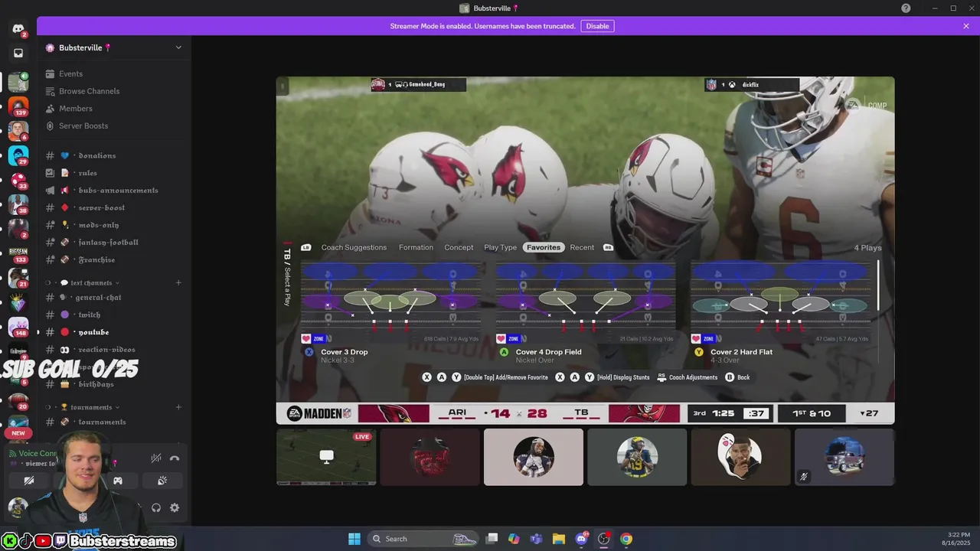This screenshot has width=980, height=551.
Task: Toggle the camera in the voice panel
Action: [29, 481]
